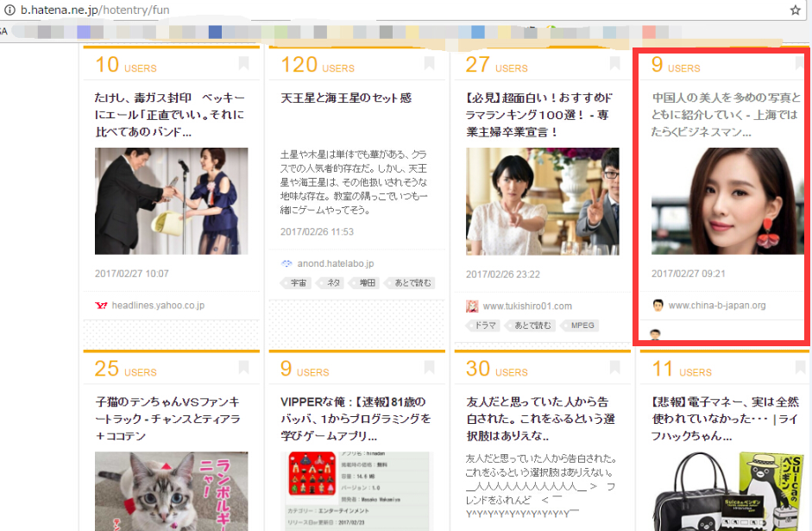Select あとで読む tag under anond.hatelabo.jp
This screenshot has width=812, height=531.
pos(411,283)
